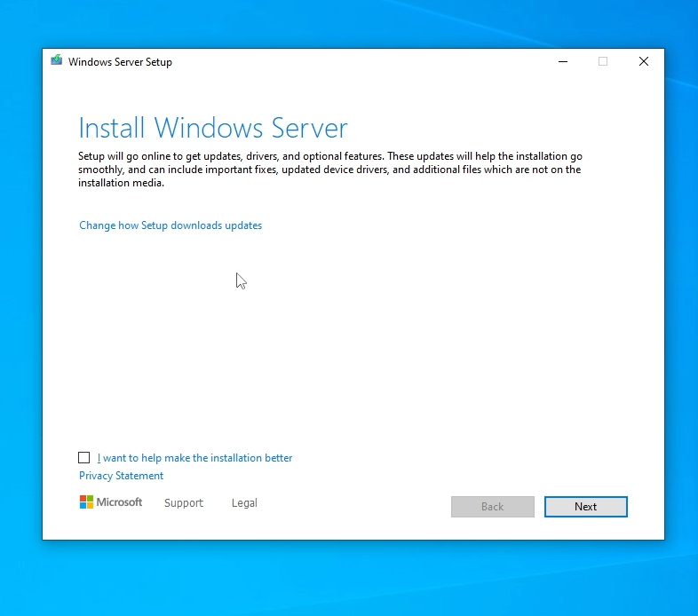This screenshot has width=698, height=616.
Task: Open Change how Setup downloads updates
Action: pos(171,225)
